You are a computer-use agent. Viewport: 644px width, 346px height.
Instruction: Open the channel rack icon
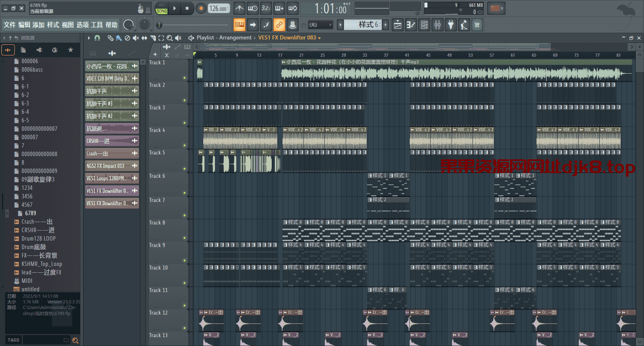tap(424, 25)
